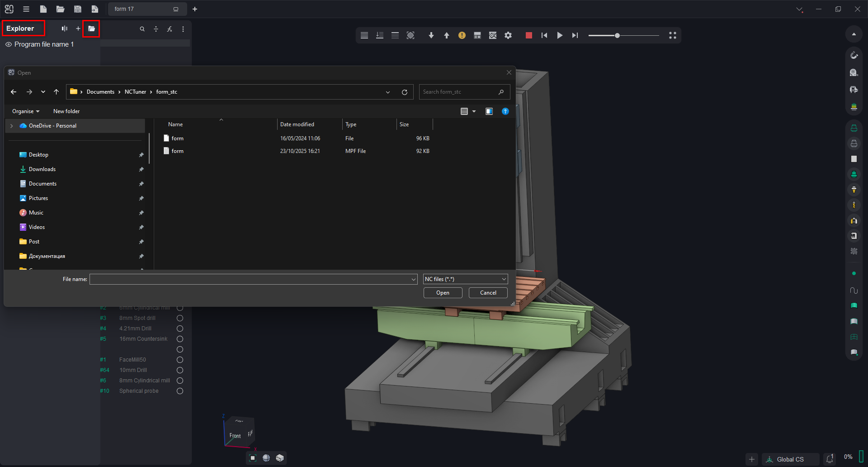Skip to the simulation start
Image resolution: width=868 pixels, height=467 pixels.
[544, 35]
